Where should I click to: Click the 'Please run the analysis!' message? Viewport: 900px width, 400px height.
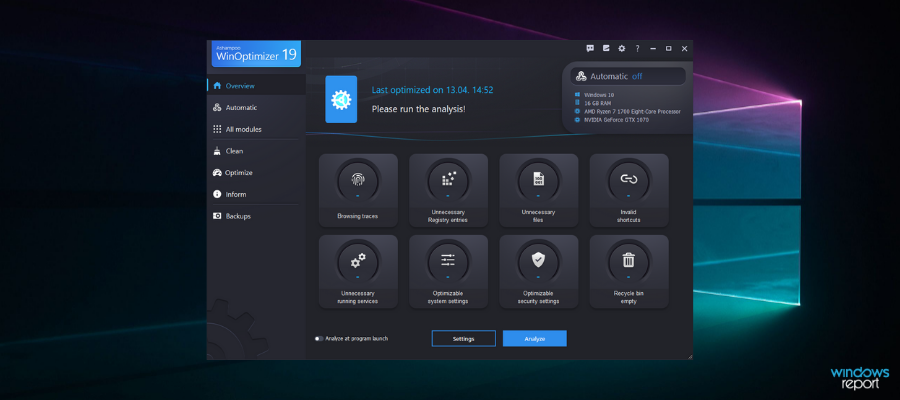tap(418, 108)
